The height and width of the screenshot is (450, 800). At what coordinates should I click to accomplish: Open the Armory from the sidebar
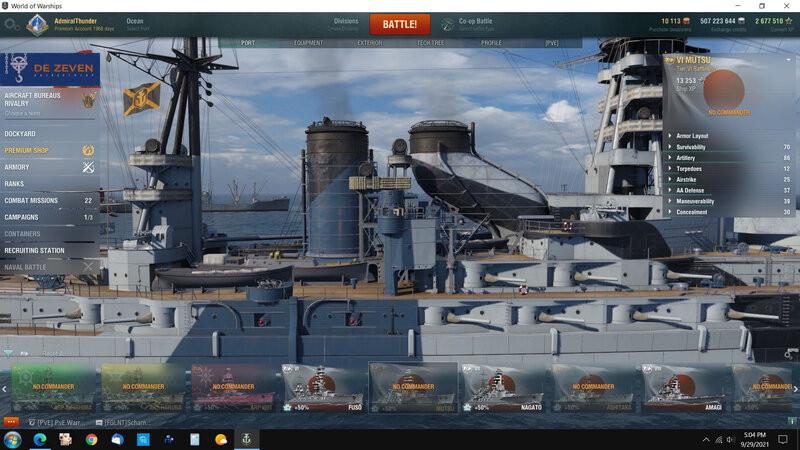(x=17, y=167)
